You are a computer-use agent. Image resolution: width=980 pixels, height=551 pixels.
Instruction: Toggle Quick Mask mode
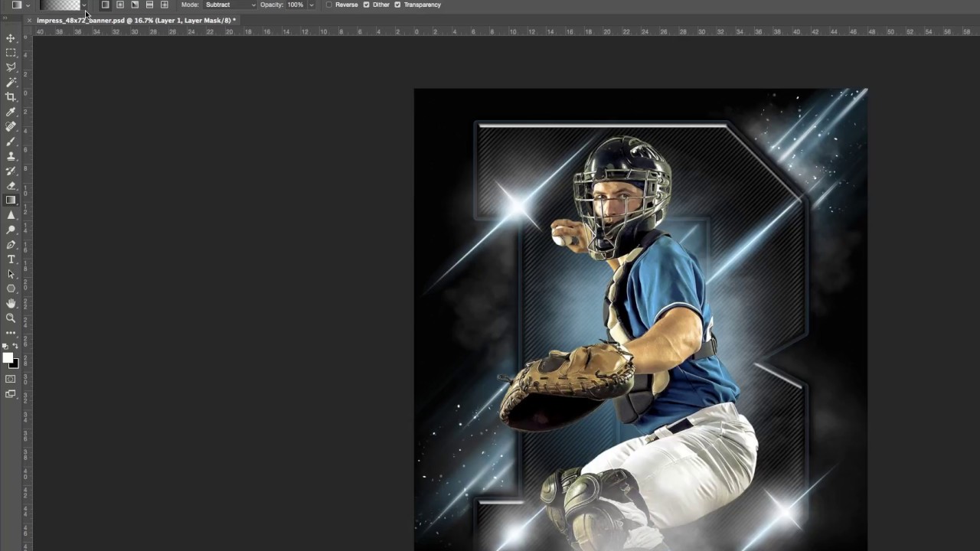pos(11,379)
